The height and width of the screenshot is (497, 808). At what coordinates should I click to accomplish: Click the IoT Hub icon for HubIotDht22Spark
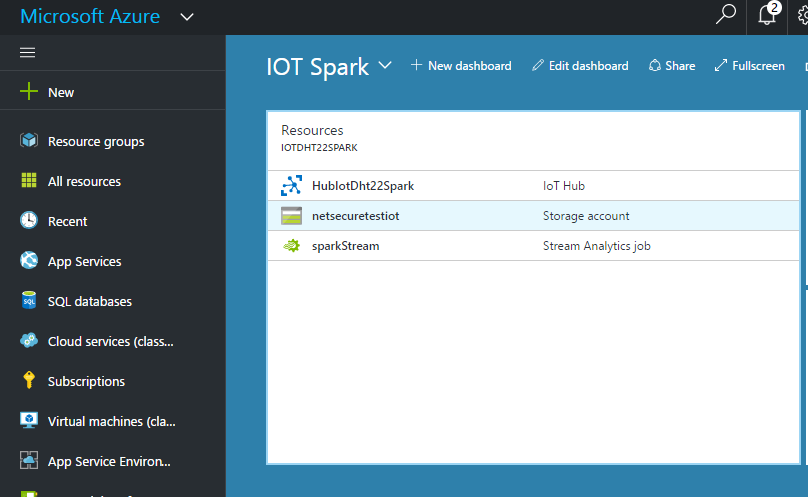(x=291, y=186)
